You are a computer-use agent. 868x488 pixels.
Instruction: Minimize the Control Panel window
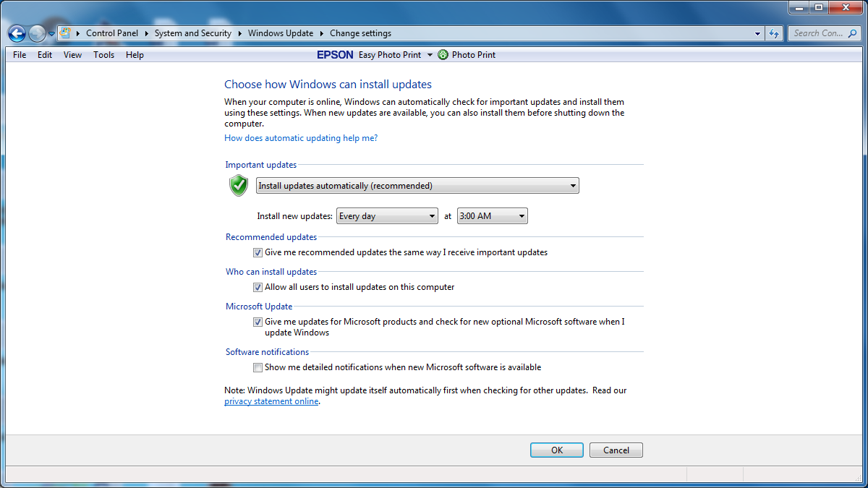pyautogui.click(x=799, y=7)
